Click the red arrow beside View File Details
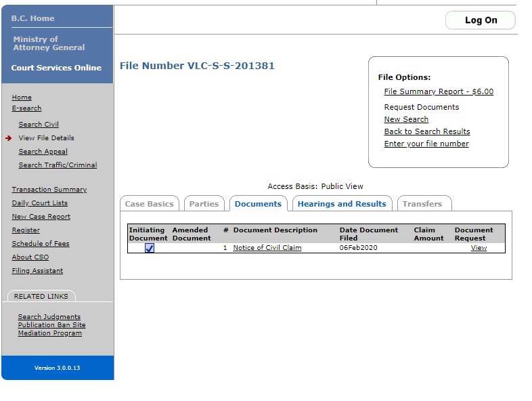The image size is (532, 401). click(9, 138)
